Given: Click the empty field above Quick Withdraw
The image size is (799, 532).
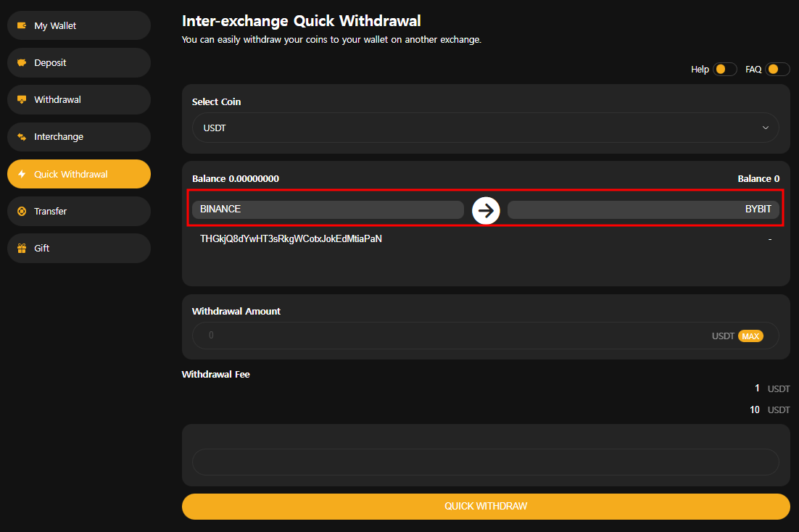Looking at the screenshot, I should (485, 462).
